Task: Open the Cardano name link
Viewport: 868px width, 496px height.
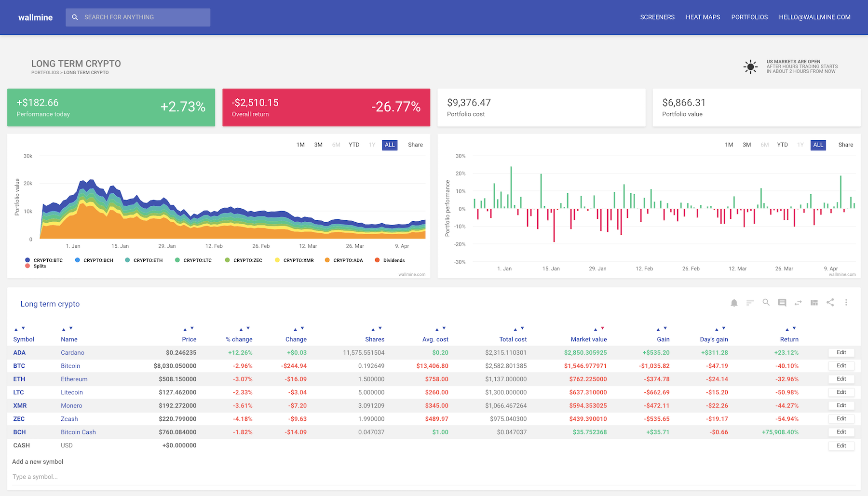Action: coord(72,353)
